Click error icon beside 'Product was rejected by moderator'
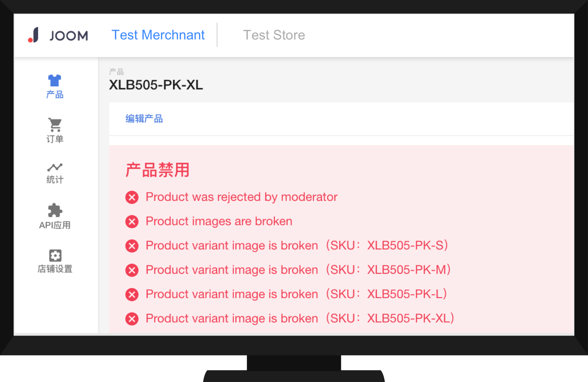The image size is (588, 382). coord(131,197)
